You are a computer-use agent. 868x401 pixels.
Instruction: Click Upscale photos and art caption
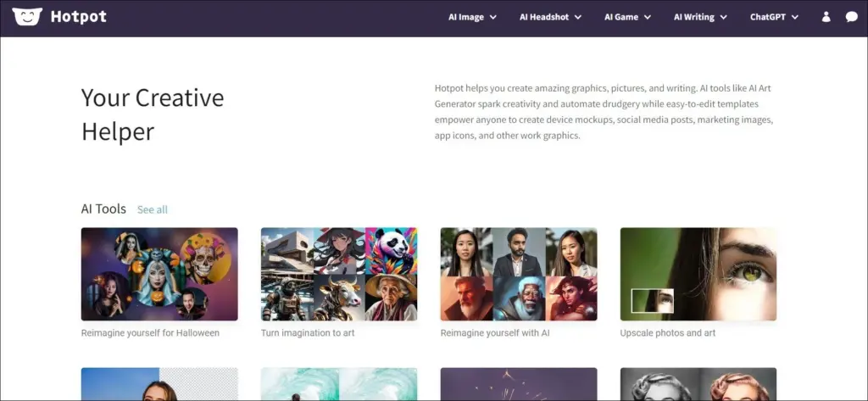[668, 333]
